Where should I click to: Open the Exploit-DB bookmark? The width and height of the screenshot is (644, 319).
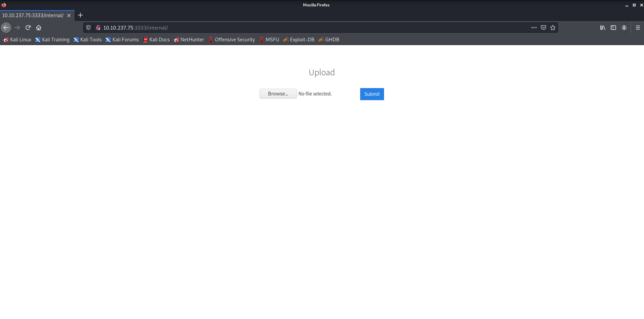point(299,40)
